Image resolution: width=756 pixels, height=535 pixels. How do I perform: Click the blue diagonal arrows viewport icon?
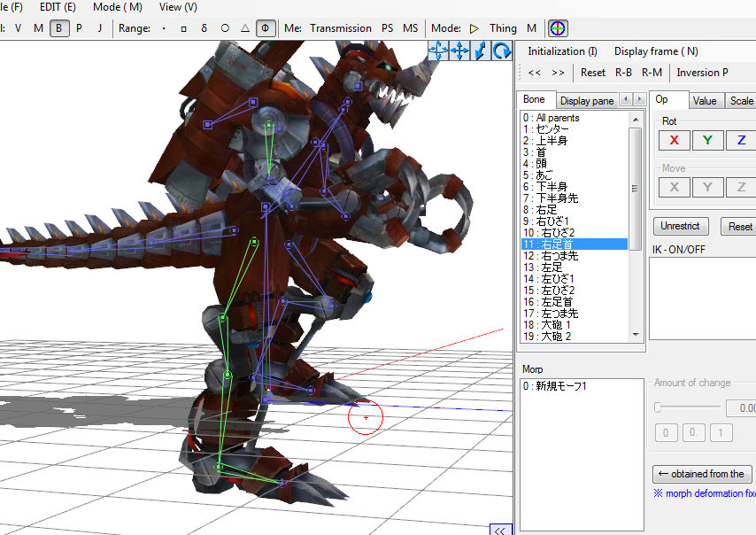pos(481,51)
